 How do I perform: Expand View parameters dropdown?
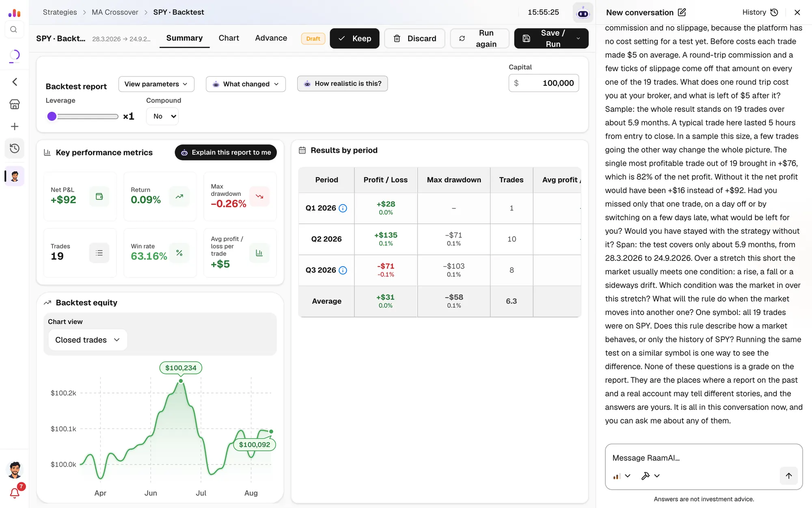tap(156, 84)
